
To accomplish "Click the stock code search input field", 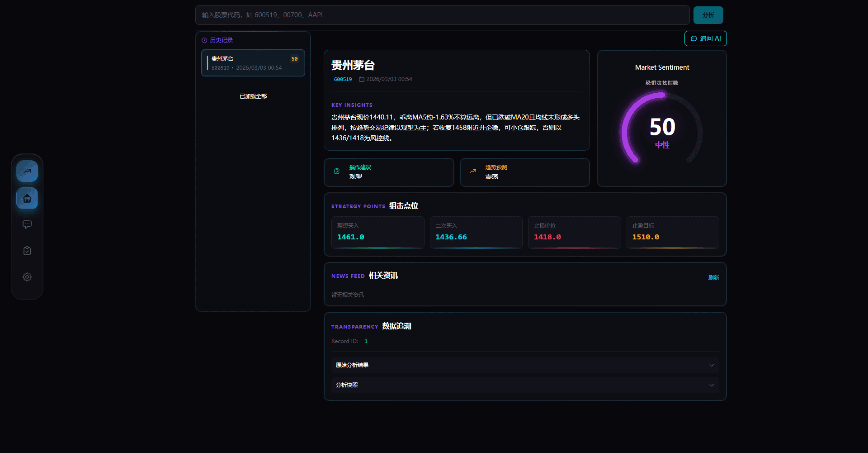I will point(442,15).
